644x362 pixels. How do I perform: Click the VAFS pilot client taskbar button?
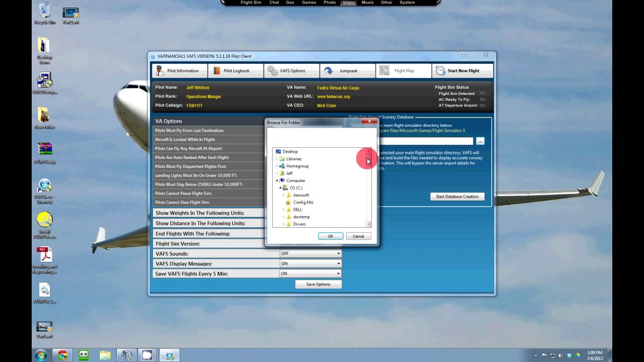(170, 355)
